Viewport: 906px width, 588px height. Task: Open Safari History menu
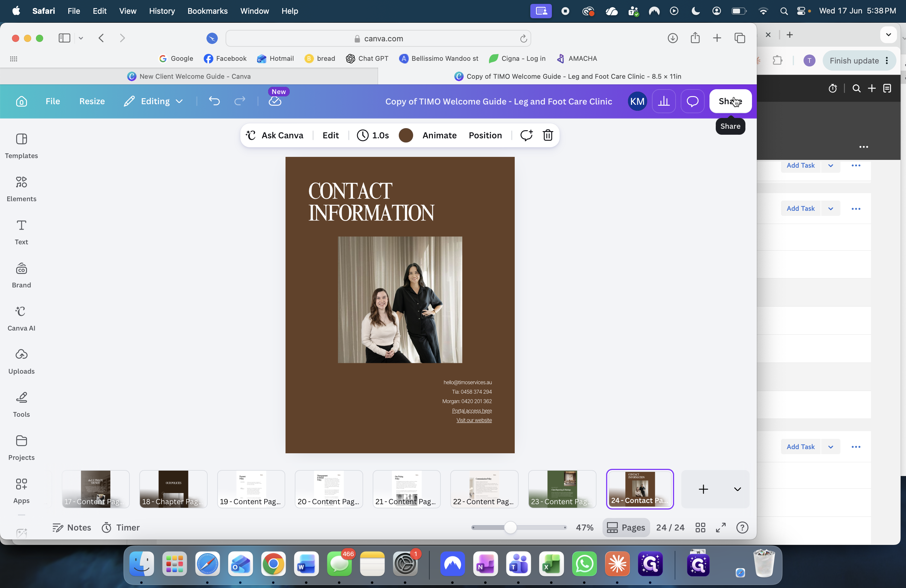[162, 11]
